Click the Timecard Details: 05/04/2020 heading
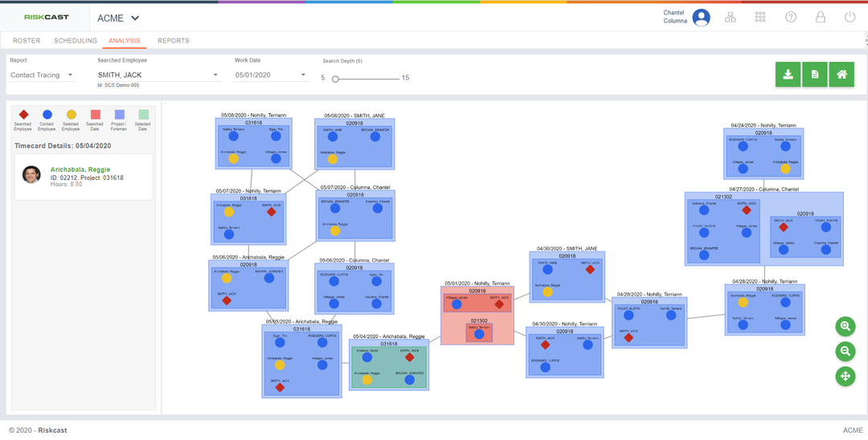 (x=63, y=146)
